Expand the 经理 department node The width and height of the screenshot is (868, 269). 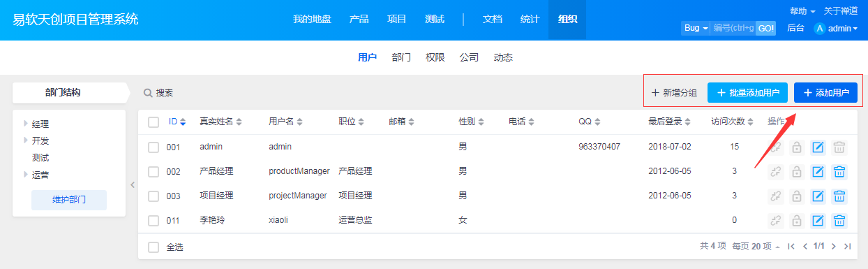pyautogui.click(x=26, y=124)
